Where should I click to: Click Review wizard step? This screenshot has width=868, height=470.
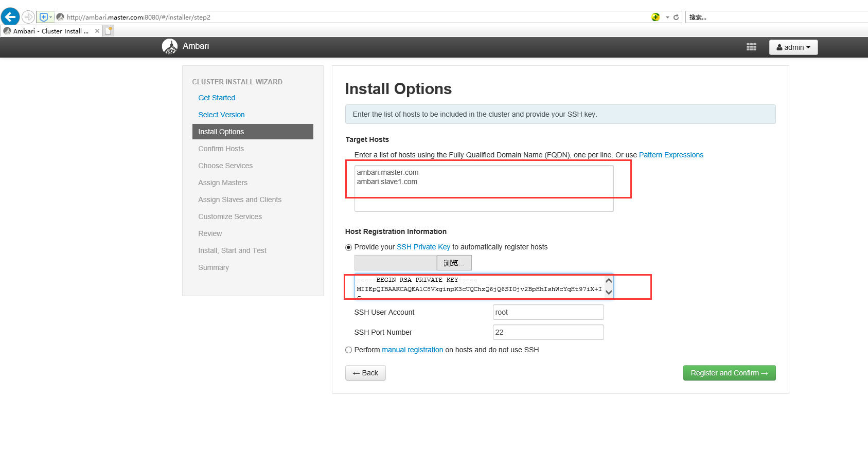tap(210, 233)
